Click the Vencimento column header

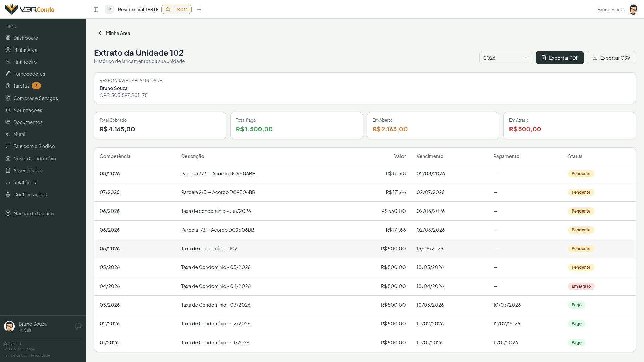pos(430,156)
